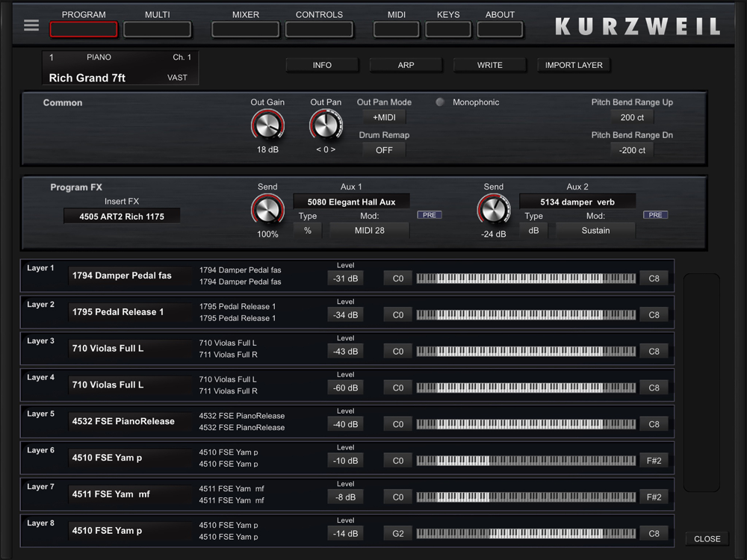Viewport: 747px width, 560px height.
Task: Click Layer 6 keyboard range strip
Action: [526, 461]
